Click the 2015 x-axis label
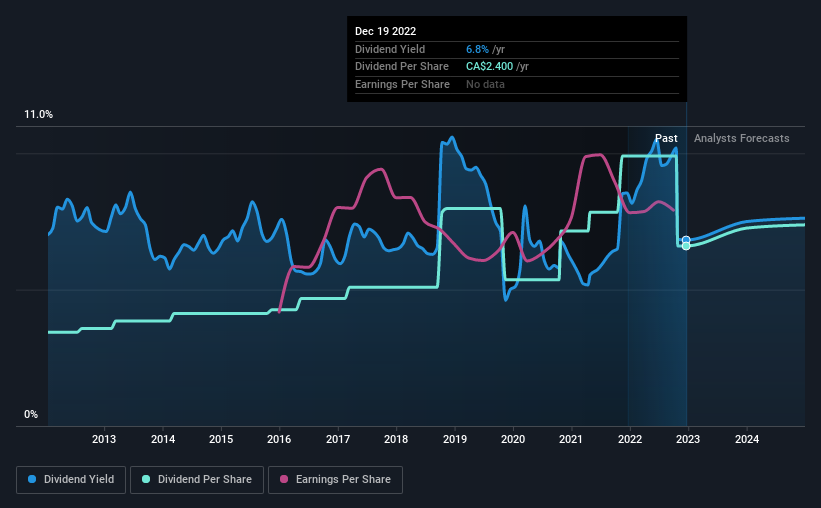The width and height of the screenshot is (821, 508). [221, 439]
